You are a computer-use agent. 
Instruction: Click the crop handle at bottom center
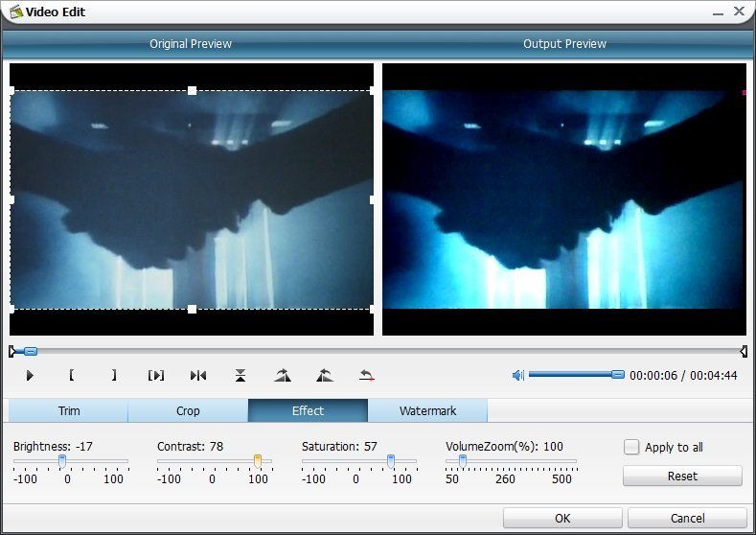192,309
